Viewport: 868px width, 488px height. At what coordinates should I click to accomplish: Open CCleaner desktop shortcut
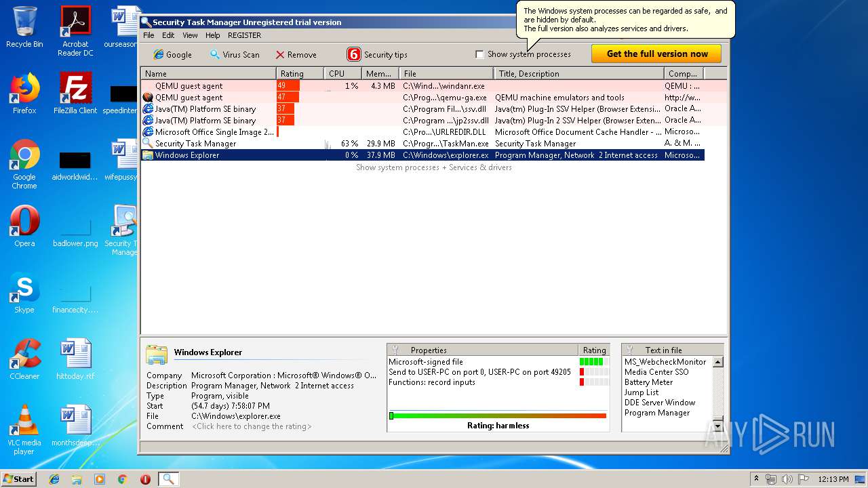pos(24,359)
